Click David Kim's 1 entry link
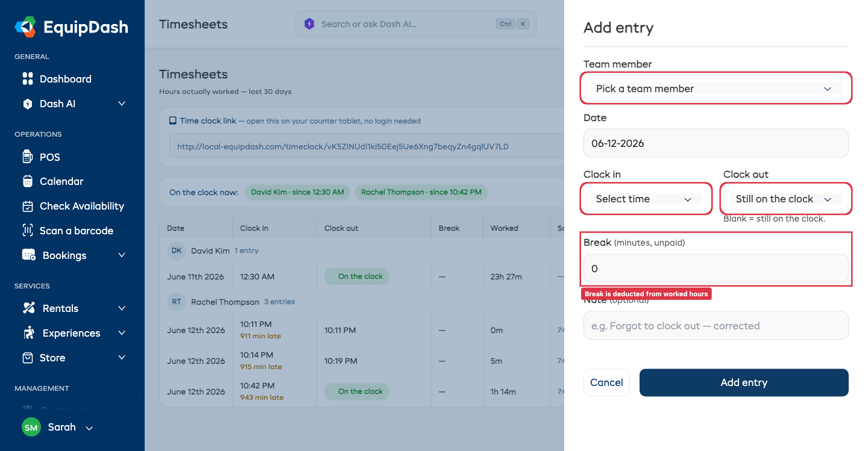 (x=247, y=250)
